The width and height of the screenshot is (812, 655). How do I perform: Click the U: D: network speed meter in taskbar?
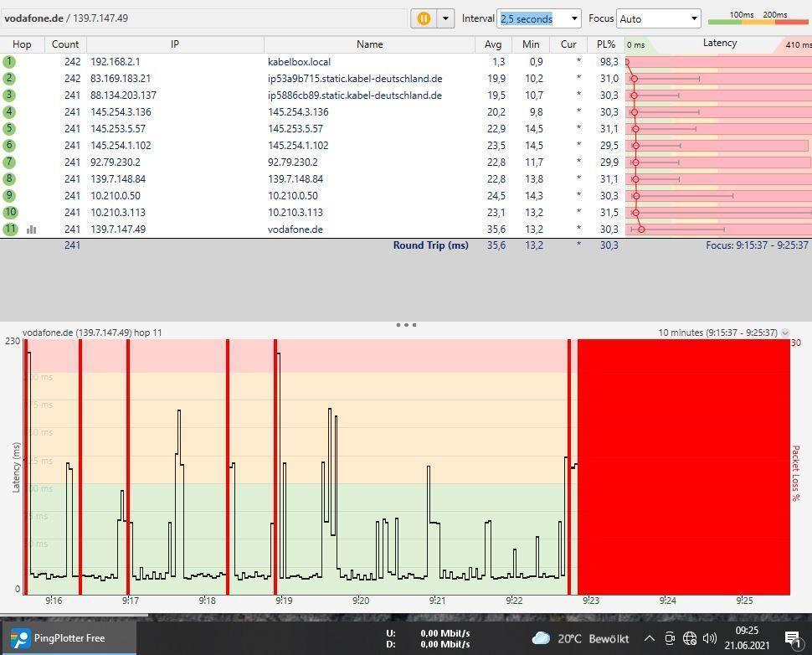click(428, 638)
